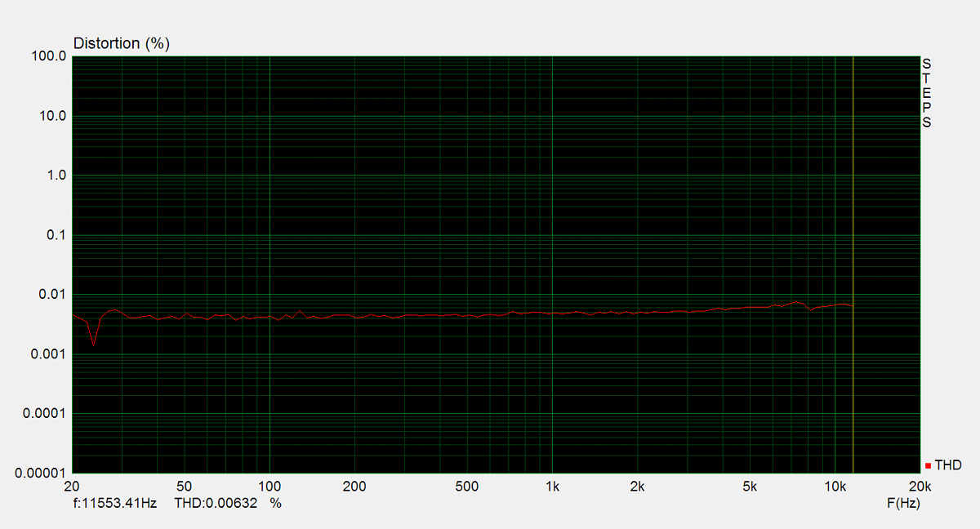Click the f:11553.41Hz frequency readout
980x529 pixels.
[114, 504]
